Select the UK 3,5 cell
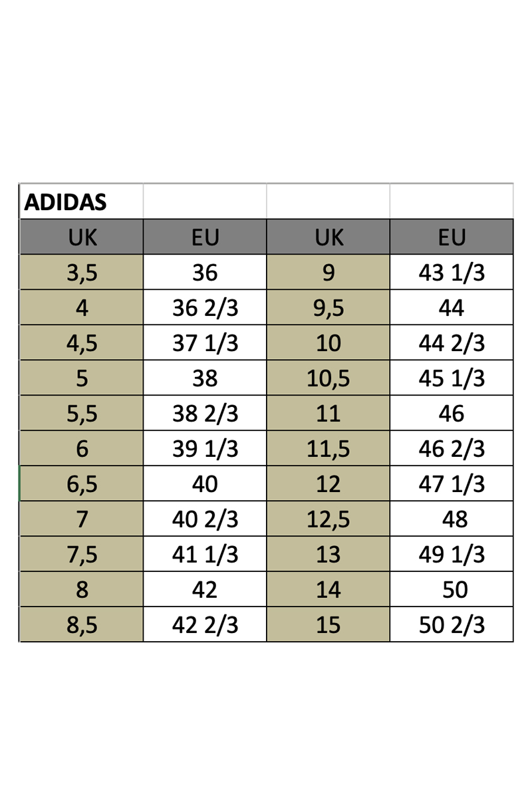The image size is (532, 798). [x=81, y=272]
